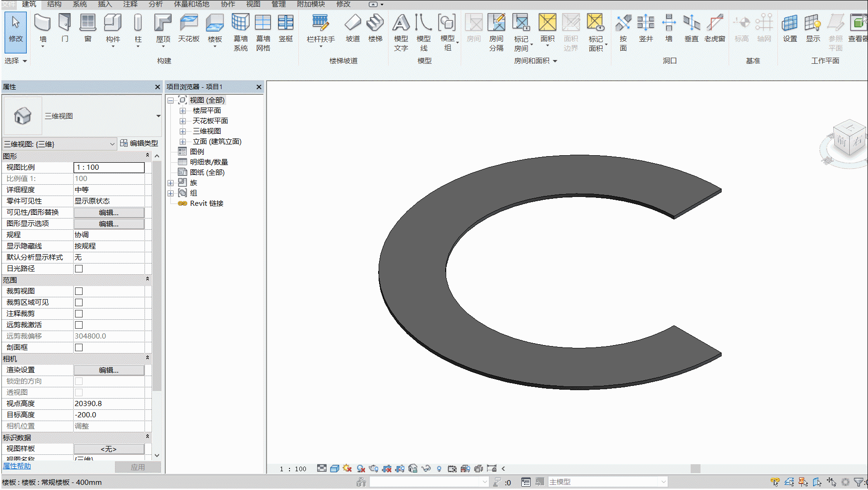
Task: Select the 竖梃 (Mullion) tool
Action: coord(286,28)
